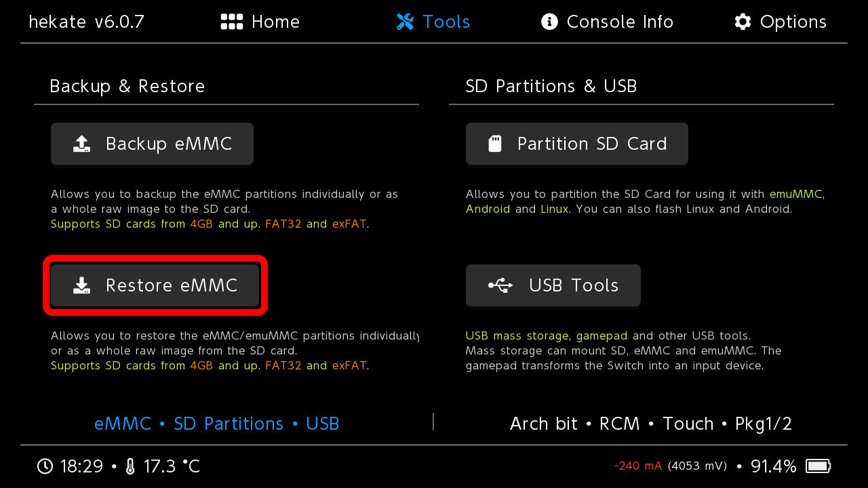Click the battery icon in status bar
868x488 pixels.
(x=818, y=466)
